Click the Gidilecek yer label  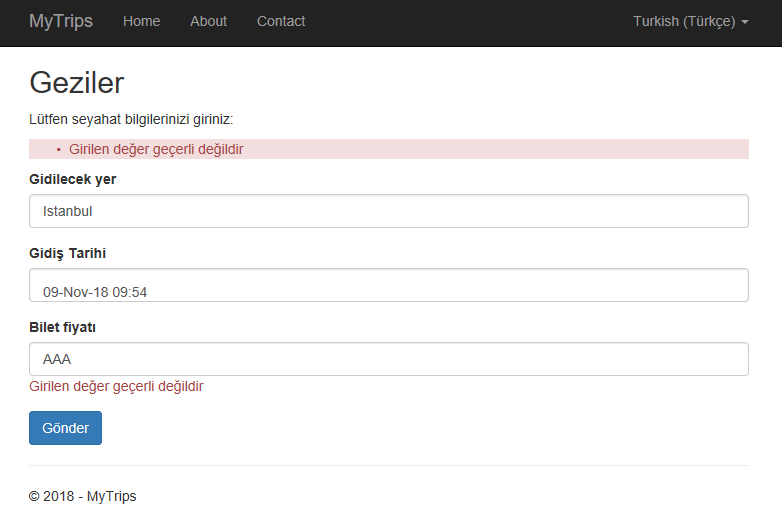click(x=73, y=179)
